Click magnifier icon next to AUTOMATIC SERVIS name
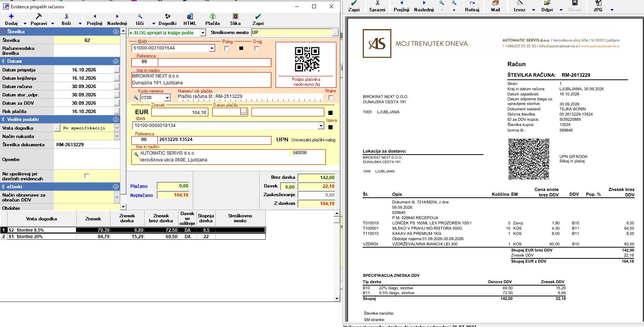 click(x=136, y=154)
